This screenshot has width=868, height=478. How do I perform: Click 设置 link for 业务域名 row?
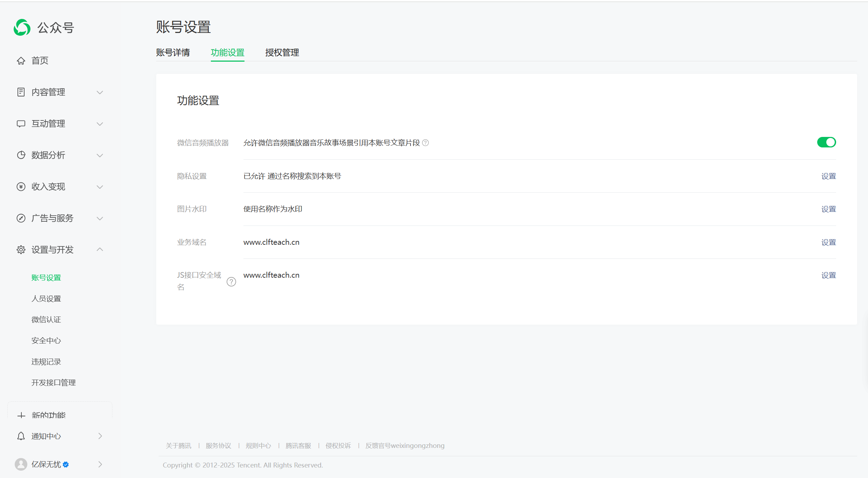828,242
